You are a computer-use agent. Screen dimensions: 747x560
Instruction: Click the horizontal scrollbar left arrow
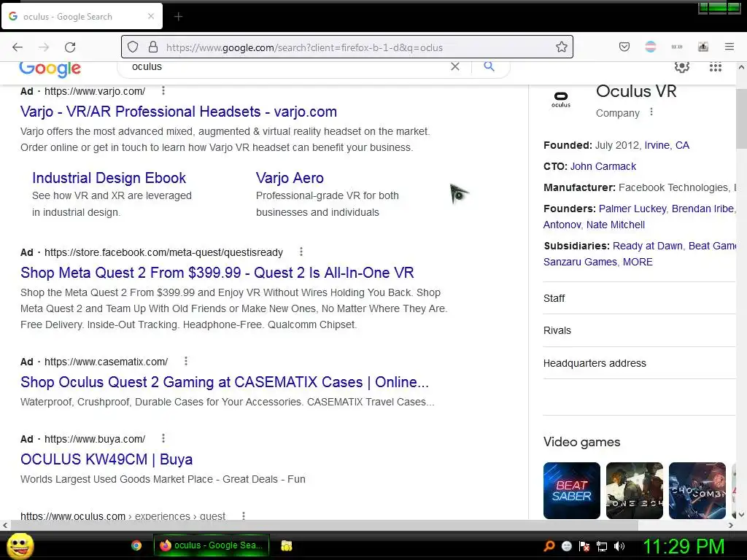pyautogui.click(x=5, y=525)
